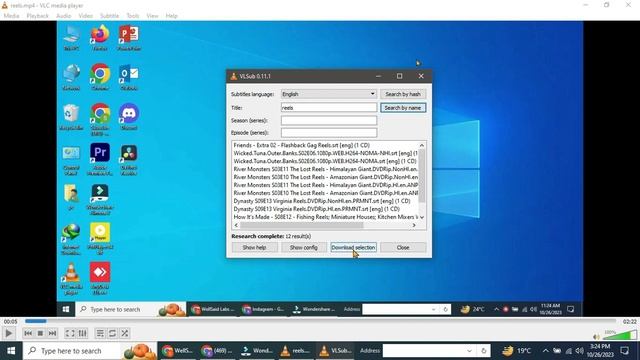This screenshot has width=640, height=360.
Task: Click total duration 02:22 label
Action: (x=629, y=322)
